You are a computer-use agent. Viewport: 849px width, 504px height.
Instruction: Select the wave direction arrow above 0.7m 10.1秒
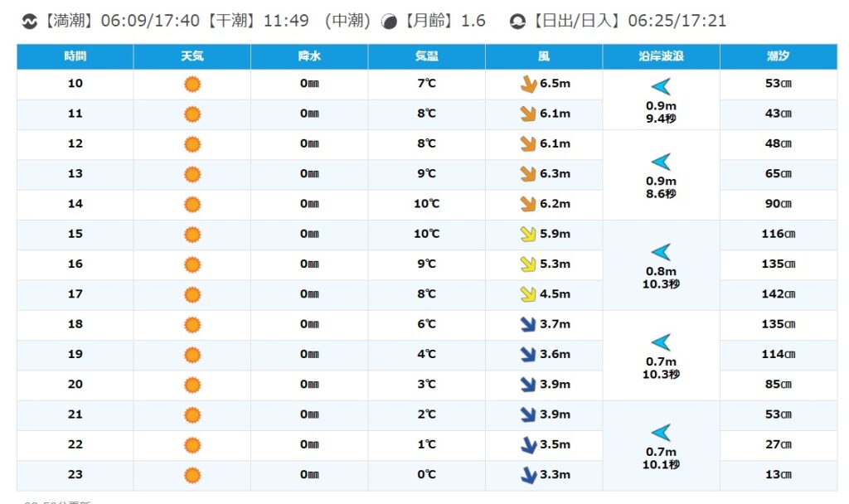tap(661, 432)
